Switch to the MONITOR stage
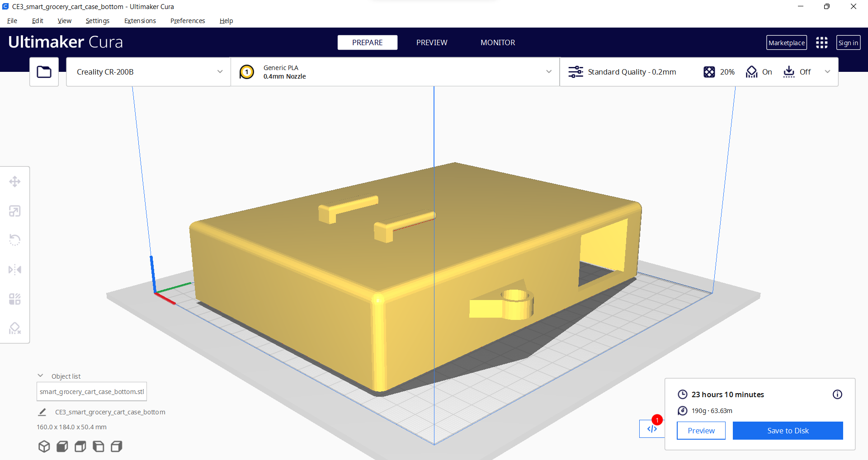Screen dimensions: 868x460 (498, 42)
